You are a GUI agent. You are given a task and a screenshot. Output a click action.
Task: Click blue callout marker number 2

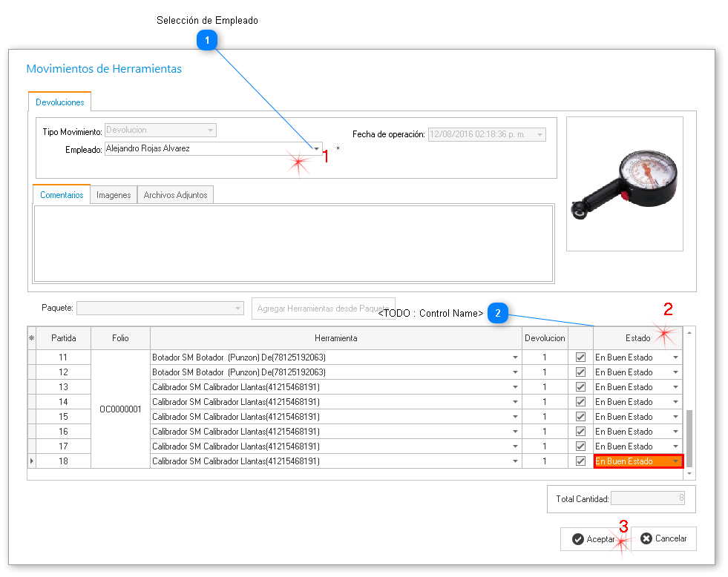pos(498,314)
